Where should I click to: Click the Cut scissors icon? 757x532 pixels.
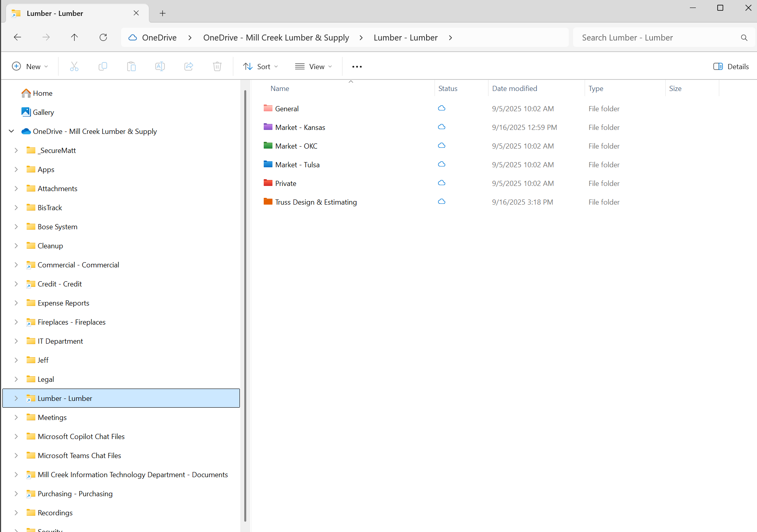click(74, 66)
